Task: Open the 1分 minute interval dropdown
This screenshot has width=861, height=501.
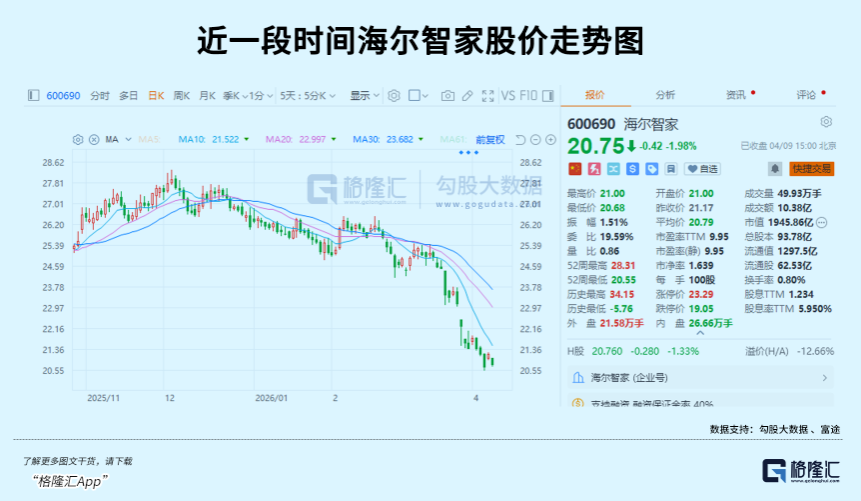Action: [x=261, y=96]
